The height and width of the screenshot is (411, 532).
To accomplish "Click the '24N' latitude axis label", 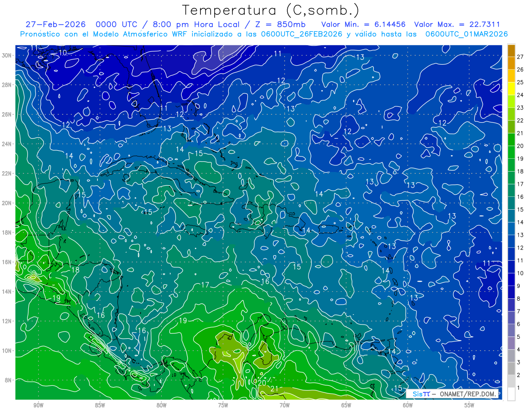I will pos(8,144).
